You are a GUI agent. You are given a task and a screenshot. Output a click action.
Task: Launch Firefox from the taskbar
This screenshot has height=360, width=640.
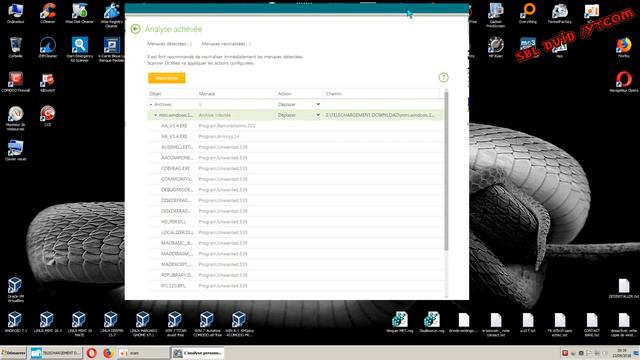[108, 353]
